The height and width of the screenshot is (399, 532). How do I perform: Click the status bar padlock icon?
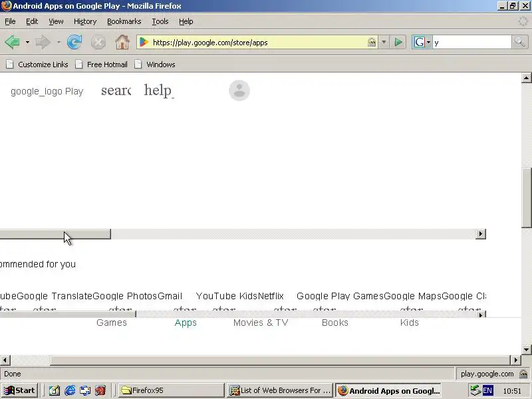click(523, 374)
